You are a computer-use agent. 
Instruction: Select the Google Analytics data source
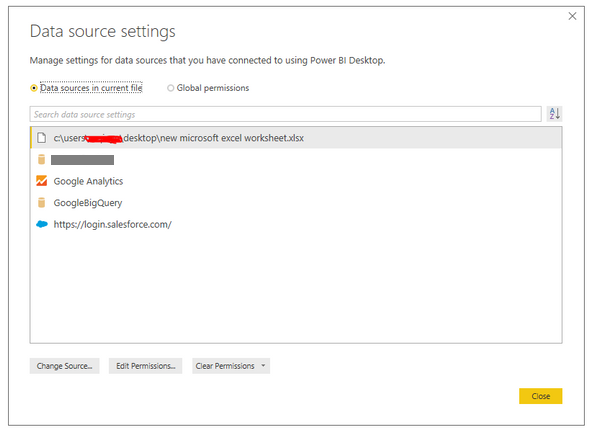pyautogui.click(x=296, y=181)
